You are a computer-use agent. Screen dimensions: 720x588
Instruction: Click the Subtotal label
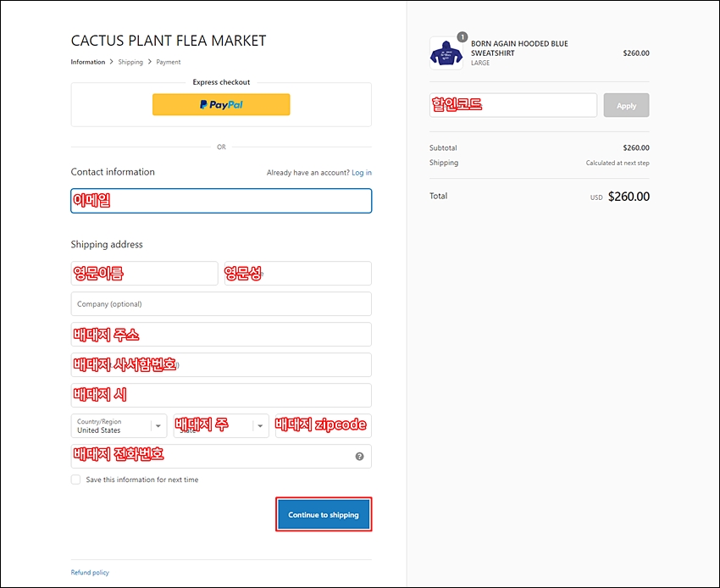pos(443,148)
